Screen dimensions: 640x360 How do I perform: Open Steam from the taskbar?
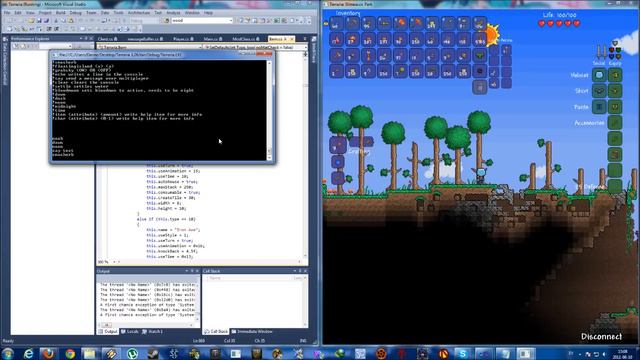click(153, 353)
